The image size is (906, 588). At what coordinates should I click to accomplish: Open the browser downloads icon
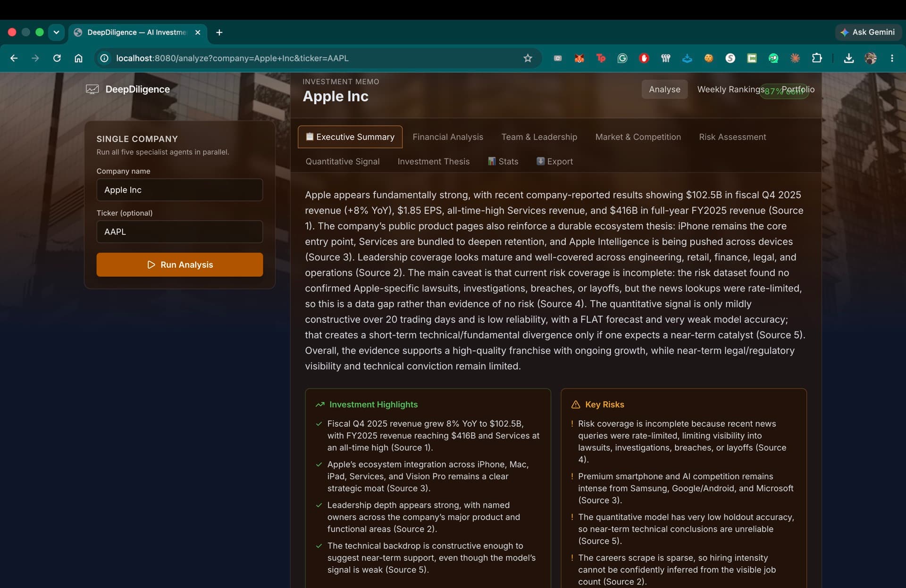point(848,58)
